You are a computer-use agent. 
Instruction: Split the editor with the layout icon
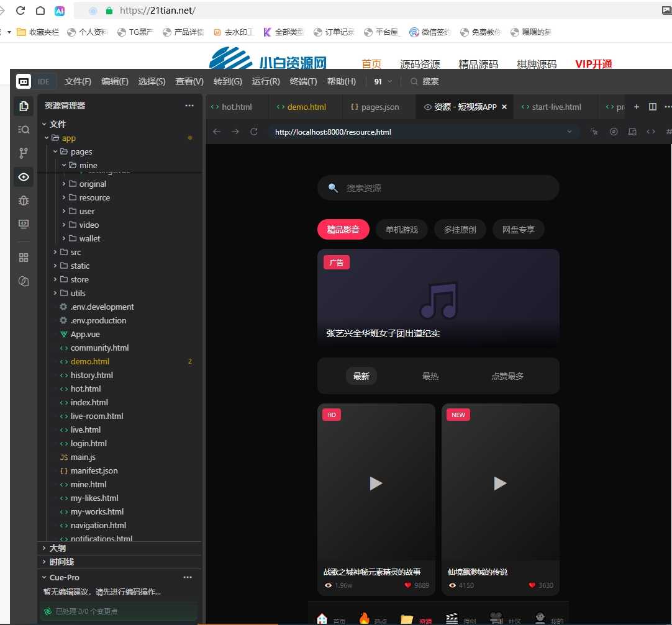click(652, 107)
